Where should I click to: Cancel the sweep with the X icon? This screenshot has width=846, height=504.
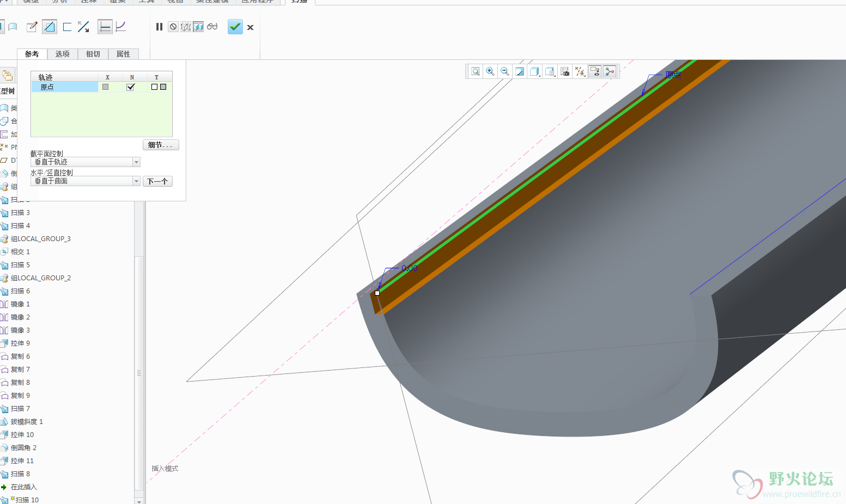[250, 27]
